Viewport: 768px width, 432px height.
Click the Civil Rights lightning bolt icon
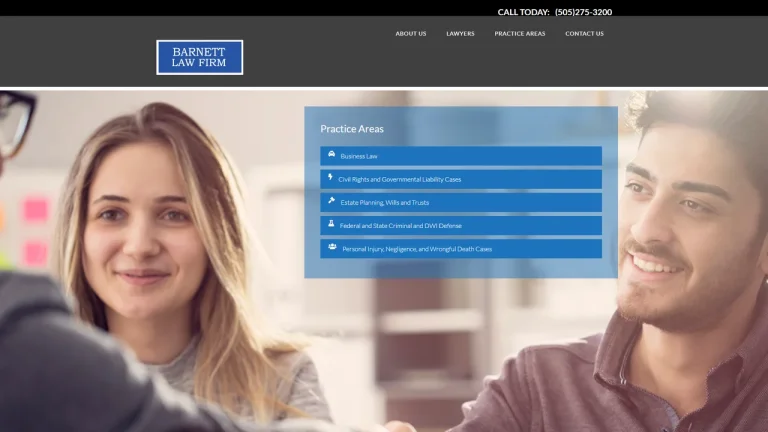click(x=330, y=177)
